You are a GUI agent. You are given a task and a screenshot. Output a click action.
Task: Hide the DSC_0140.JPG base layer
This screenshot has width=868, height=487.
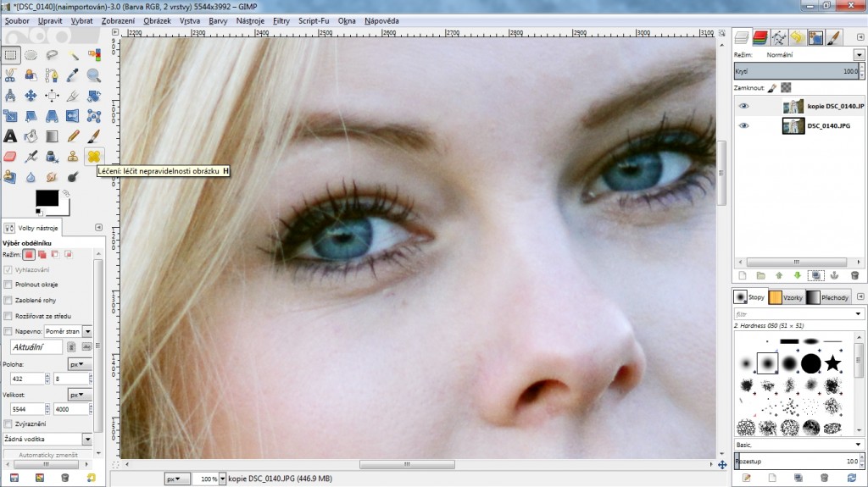point(743,125)
